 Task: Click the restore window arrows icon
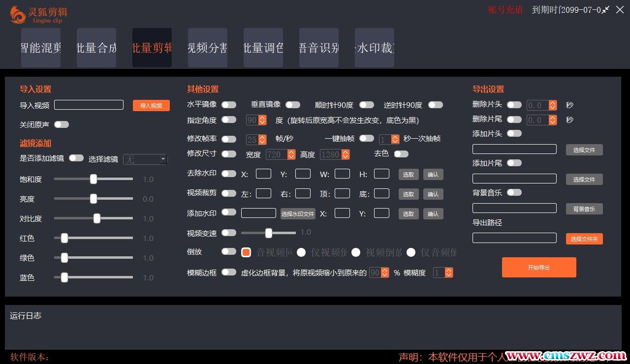pyautogui.click(x=605, y=10)
